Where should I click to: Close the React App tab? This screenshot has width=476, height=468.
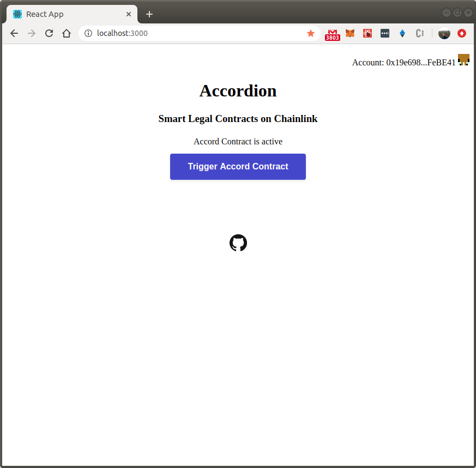(x=129, y=14)
